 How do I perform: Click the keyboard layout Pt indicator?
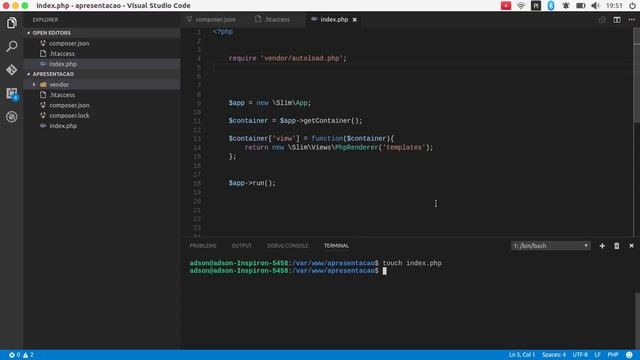tap(536, 6)
